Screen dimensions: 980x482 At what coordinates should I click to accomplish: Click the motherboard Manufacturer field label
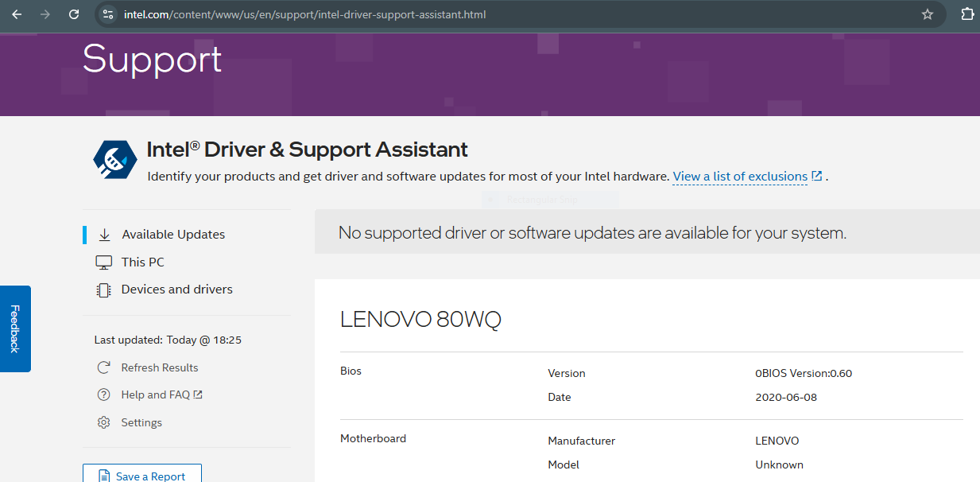coord(581,441)
